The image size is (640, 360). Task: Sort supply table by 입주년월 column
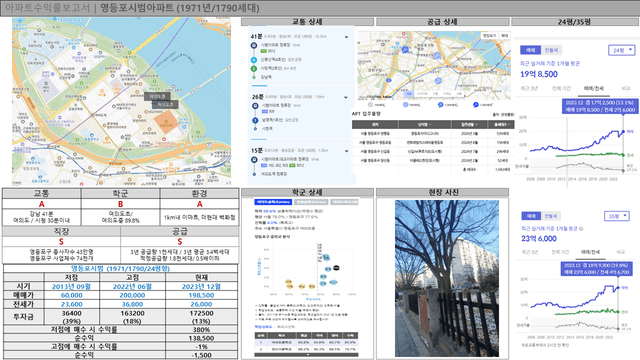click(469, 124)
